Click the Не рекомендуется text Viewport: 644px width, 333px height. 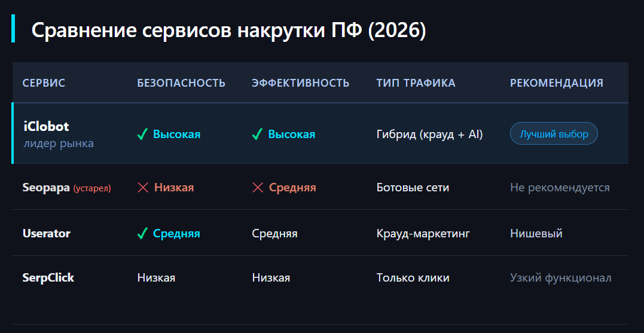[560, 188]
